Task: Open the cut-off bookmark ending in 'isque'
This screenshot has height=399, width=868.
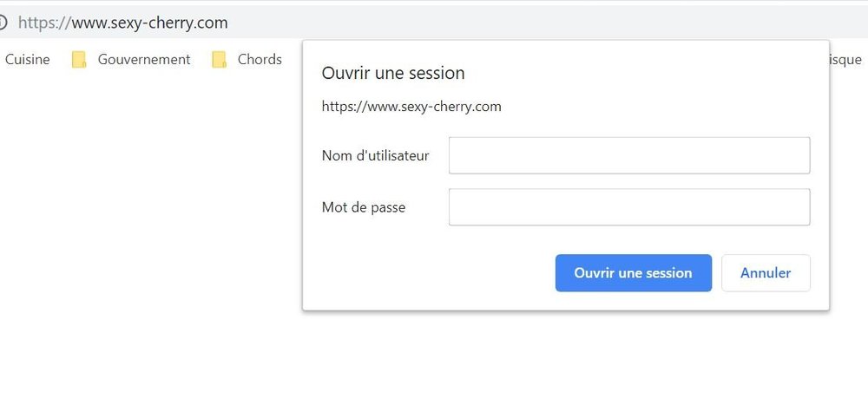Action: click(845, 59)
